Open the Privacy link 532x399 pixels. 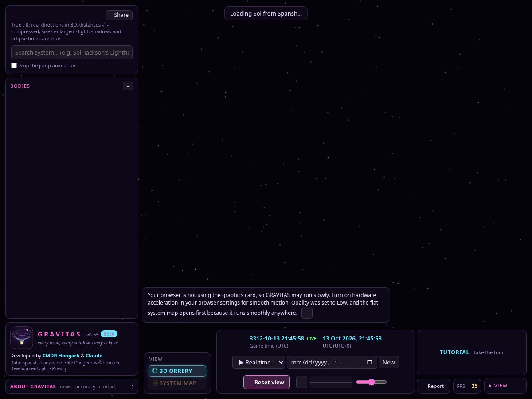pyautogui.click(x=59, y=368)
